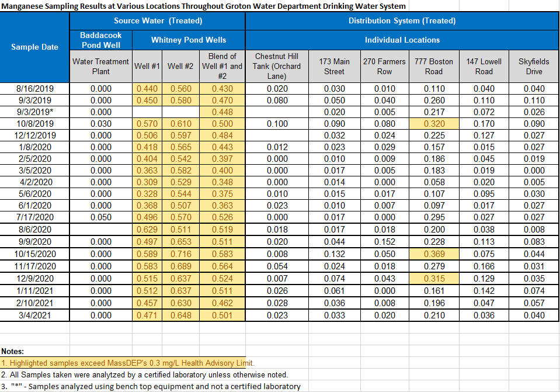This screenshot has width=560, height=392.
Task: Click the 0.648 Well #2 value for 3/4/2021
Action: (x=180, y=315)
